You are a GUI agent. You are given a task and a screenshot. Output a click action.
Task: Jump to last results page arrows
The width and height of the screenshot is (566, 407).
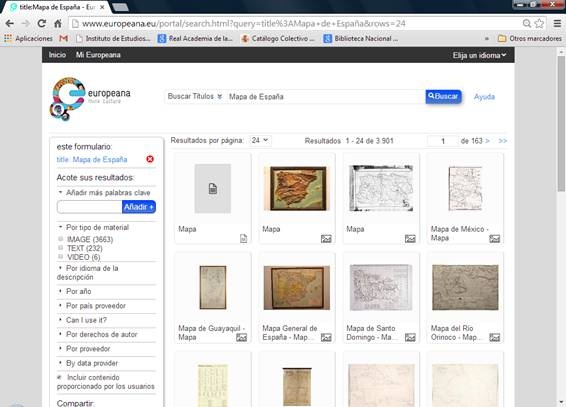[502, 141]
